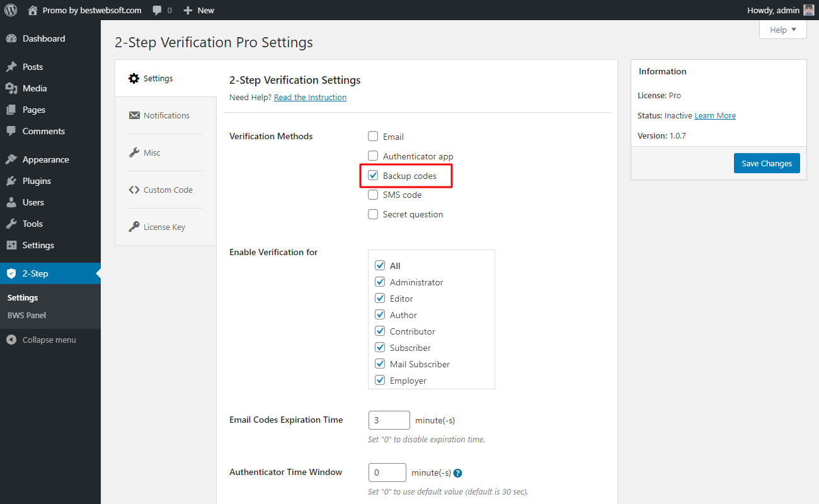Open the New content menu
Viewport: 819px width, 504px height.
pyautogui.click(x=198, y=10)
